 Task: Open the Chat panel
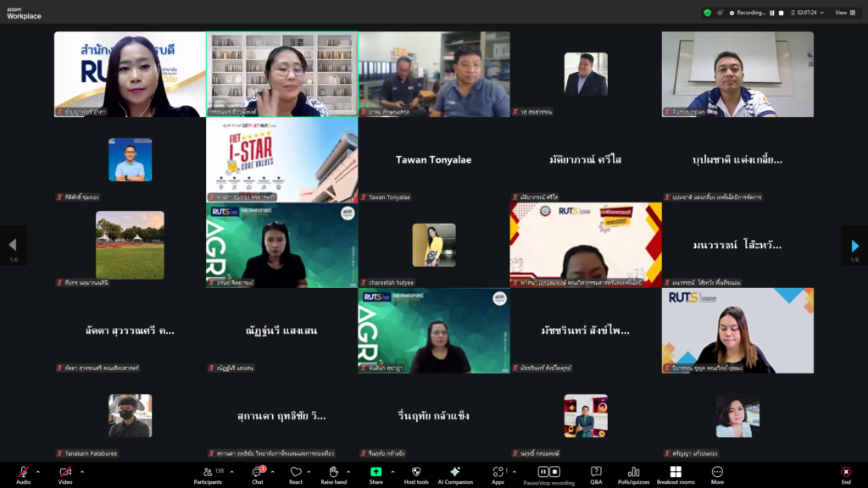click(258, 473)
